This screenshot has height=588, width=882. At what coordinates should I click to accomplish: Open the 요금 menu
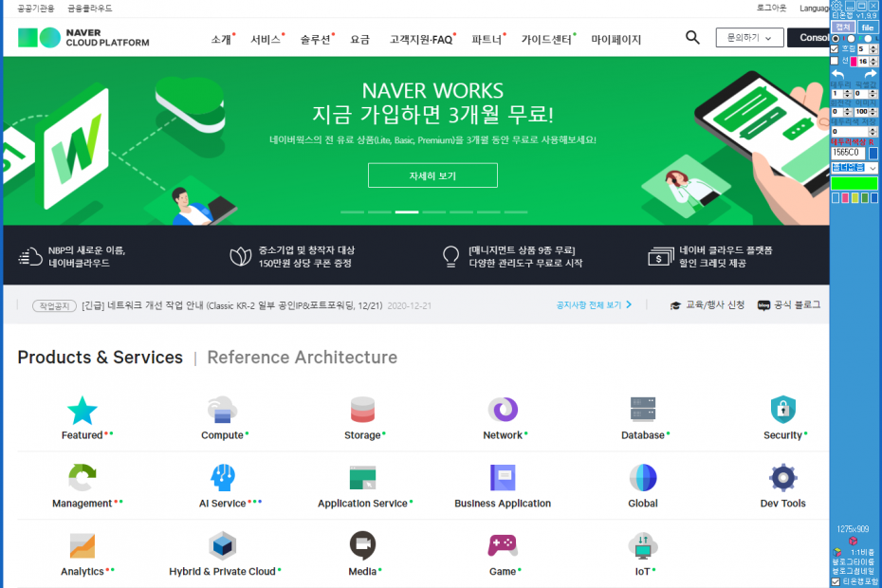(360, 40)
